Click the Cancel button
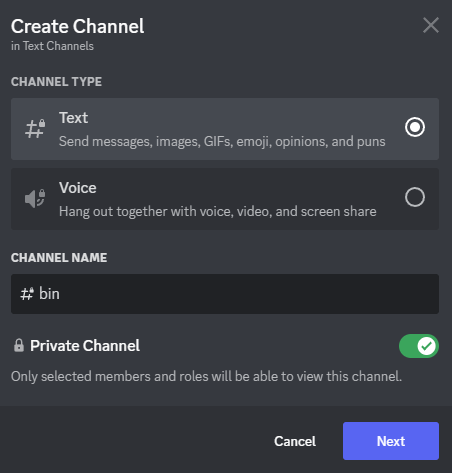 pos(295,441)
